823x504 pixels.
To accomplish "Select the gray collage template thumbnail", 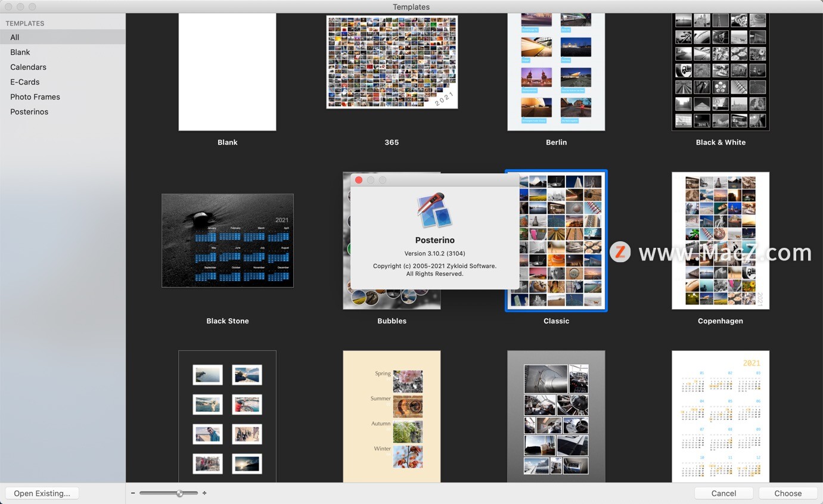I will (x=556, y=416).
